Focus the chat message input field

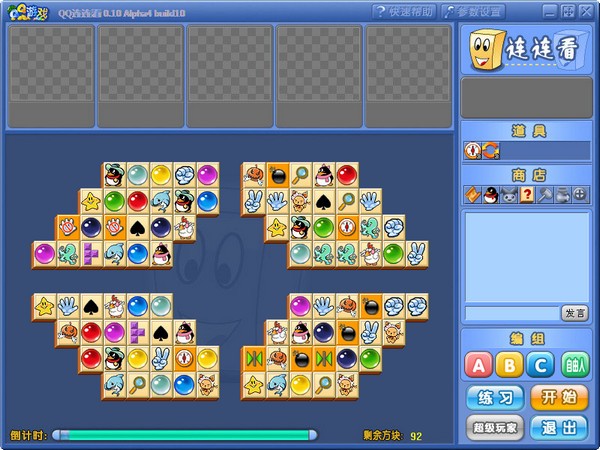tap(512, 313)
